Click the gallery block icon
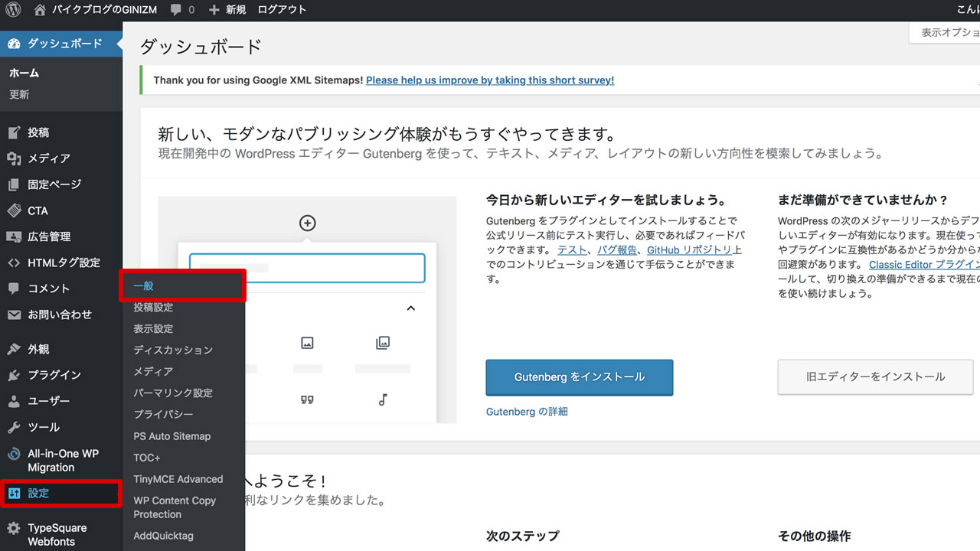Image resolution: width=980 pixels, height=551 pixels. [383, 343]
